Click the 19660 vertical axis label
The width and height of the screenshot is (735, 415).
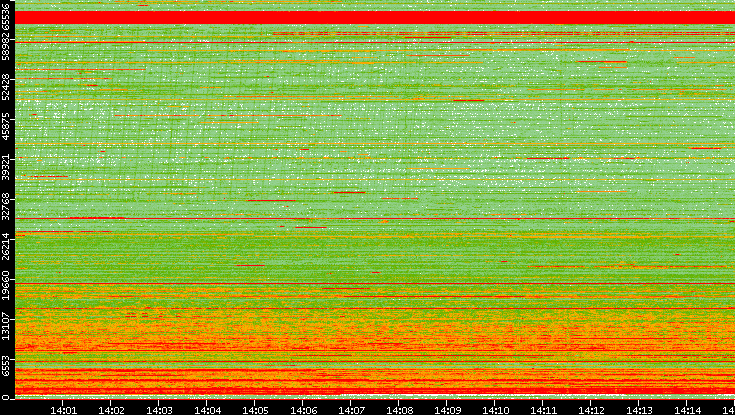pos(5,284)
